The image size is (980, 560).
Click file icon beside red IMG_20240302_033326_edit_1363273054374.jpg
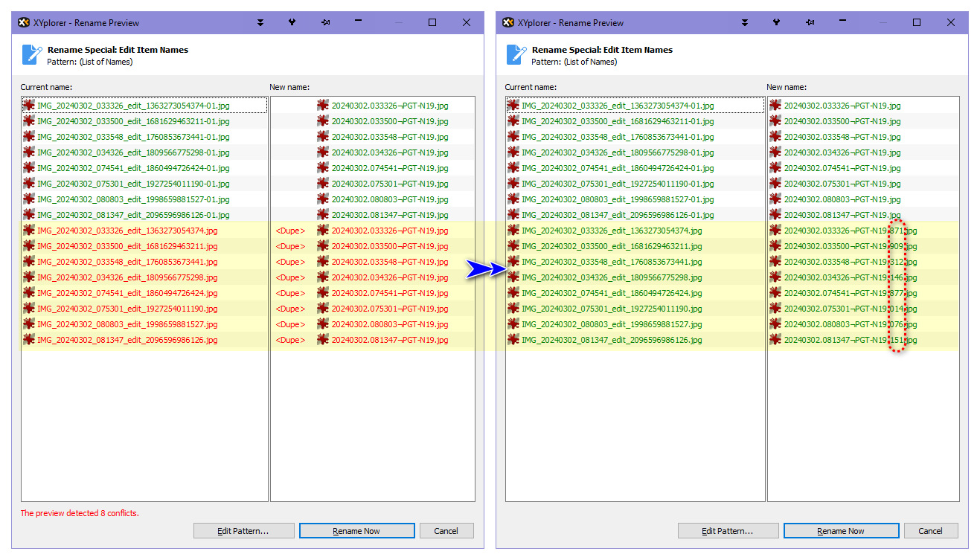[29, 231]
